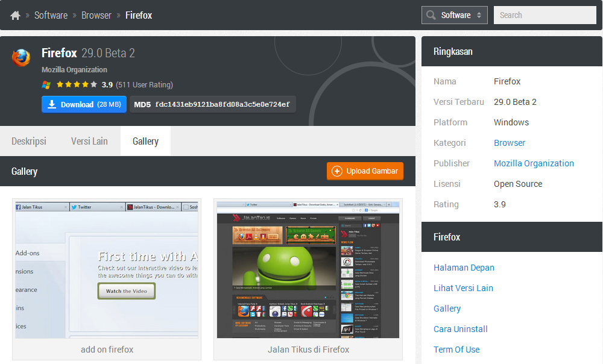Switch to the Deskripsi tab
Screen dimensions: 603x364
(29, 141)
